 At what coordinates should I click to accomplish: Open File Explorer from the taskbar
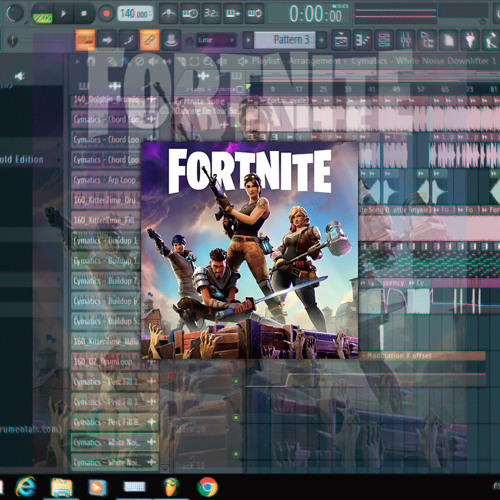click(61, 487)
